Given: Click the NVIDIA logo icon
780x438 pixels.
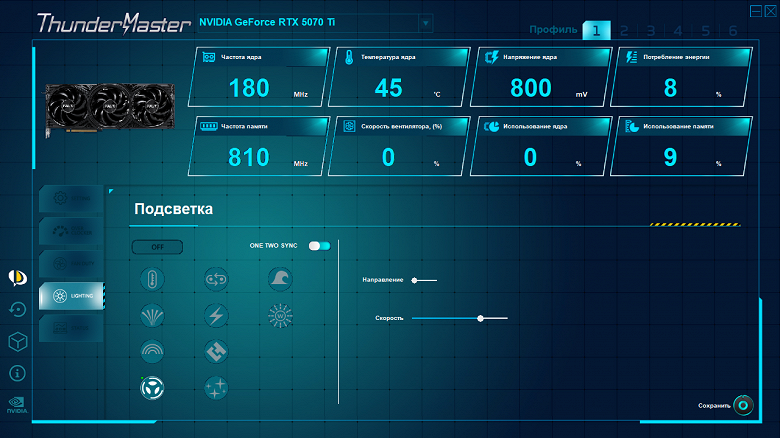Looking at the screenshot, I should (x=17, y=405).
